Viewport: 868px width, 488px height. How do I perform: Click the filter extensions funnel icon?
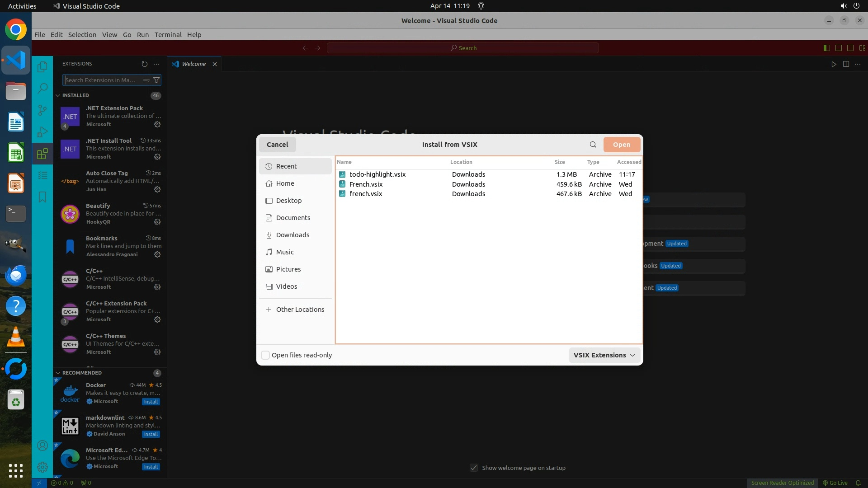click(156, 80)
